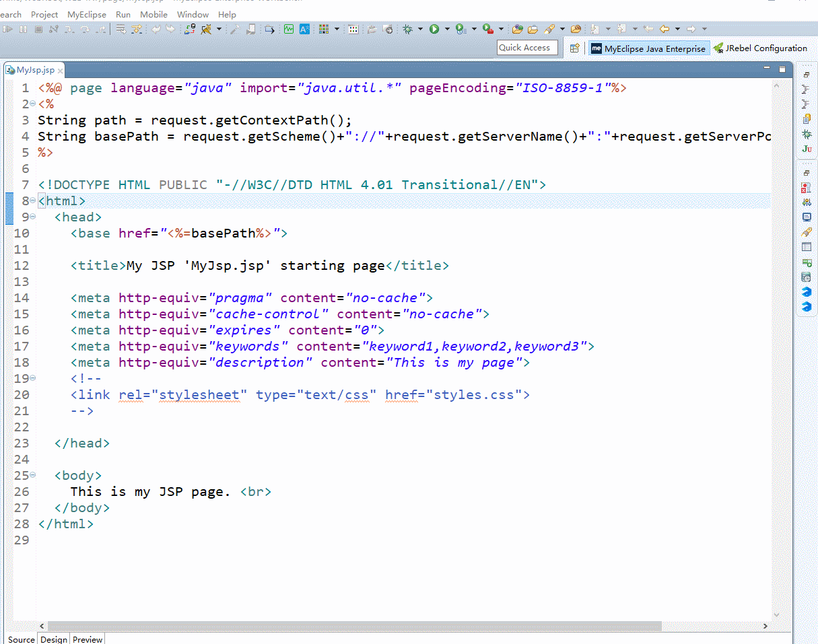The height and width of the screenshot is (644, 818).
Task: Click the bull server deploy toolbar icon
Action: (x=206, y=29)
